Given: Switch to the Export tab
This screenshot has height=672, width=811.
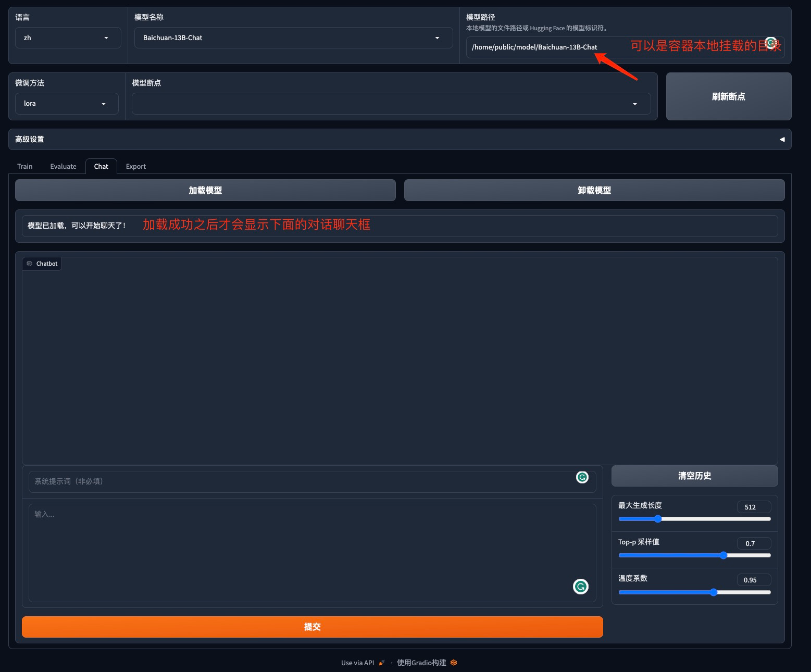Looking at the screenshot, I should (135, 167).
